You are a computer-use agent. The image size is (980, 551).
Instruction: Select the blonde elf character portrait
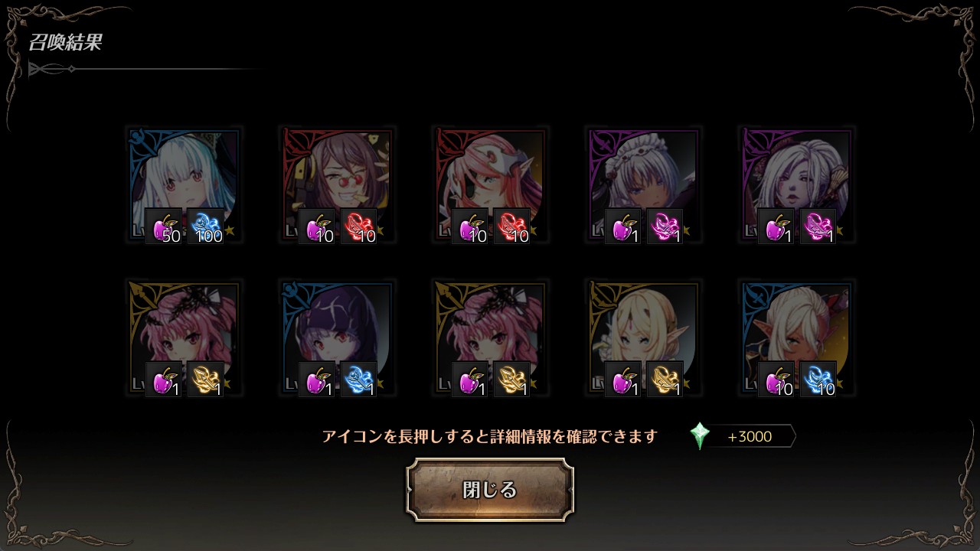[644, 337]
